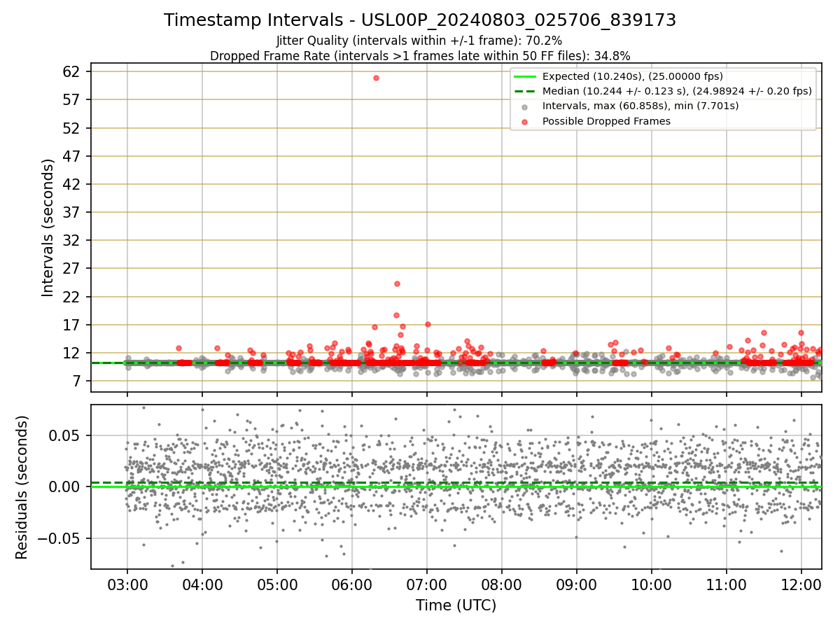Screen dimensions: 840x630
Task: Click the 'Jitter Quality' subtitle line showing 70.2%
Action: 419,41
